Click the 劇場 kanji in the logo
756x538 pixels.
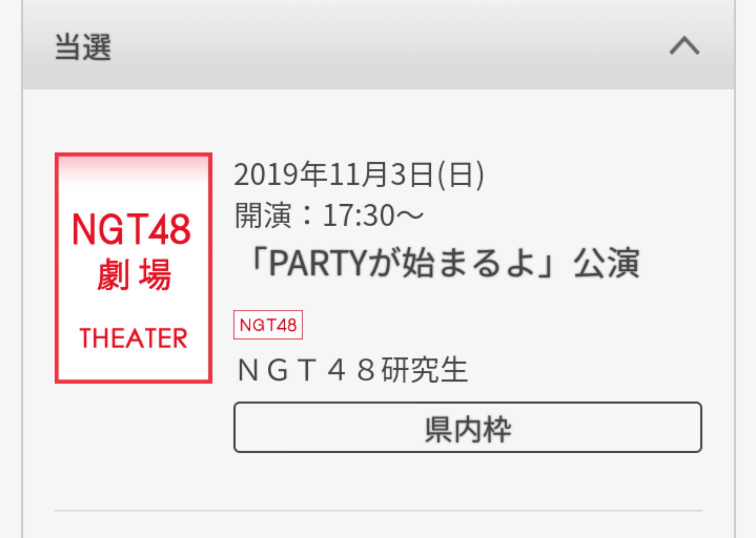(x=134, y=274)
